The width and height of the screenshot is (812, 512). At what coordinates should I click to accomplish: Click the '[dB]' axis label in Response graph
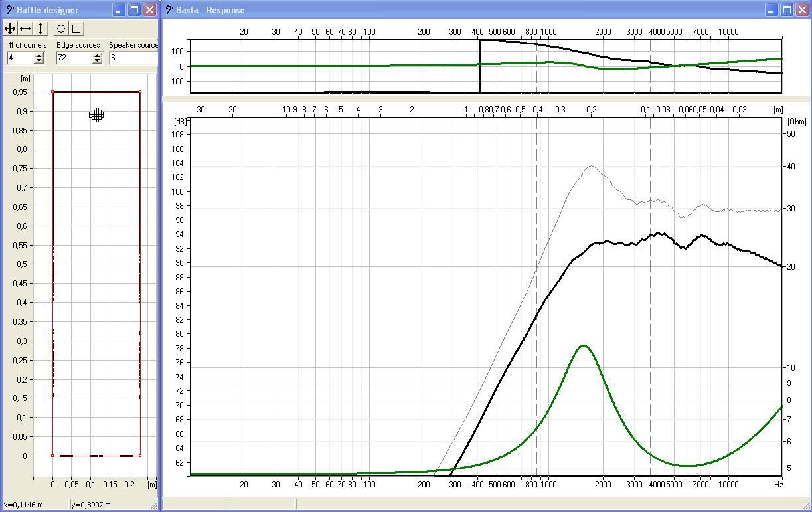[x=181, y=122]
